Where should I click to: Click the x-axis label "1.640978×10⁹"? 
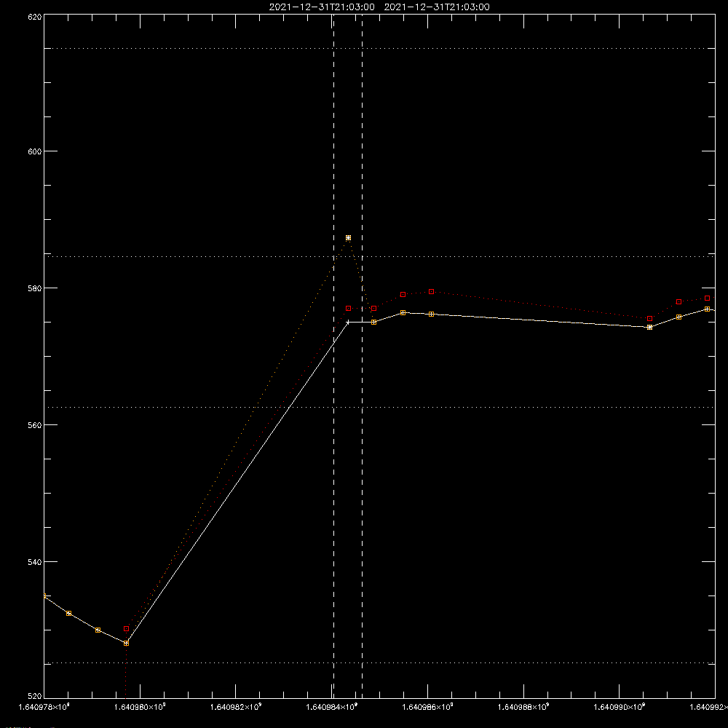[44, 707]
